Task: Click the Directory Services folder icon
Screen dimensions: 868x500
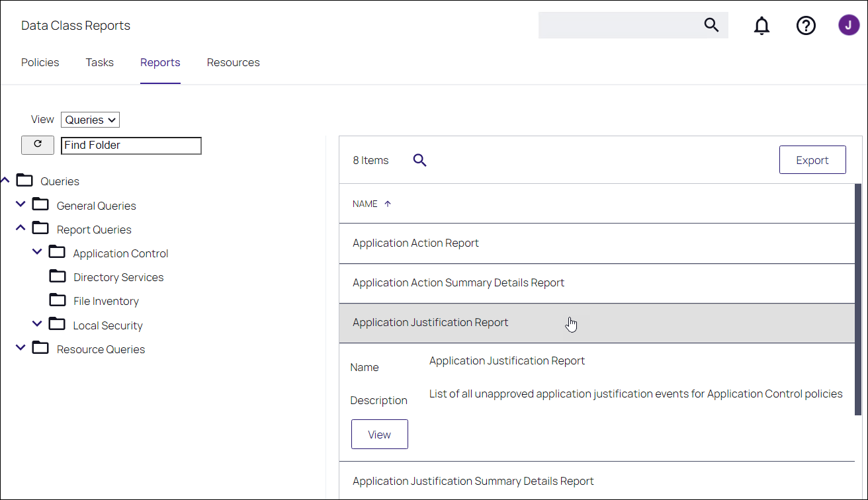Action: click(x=58, y=276)
